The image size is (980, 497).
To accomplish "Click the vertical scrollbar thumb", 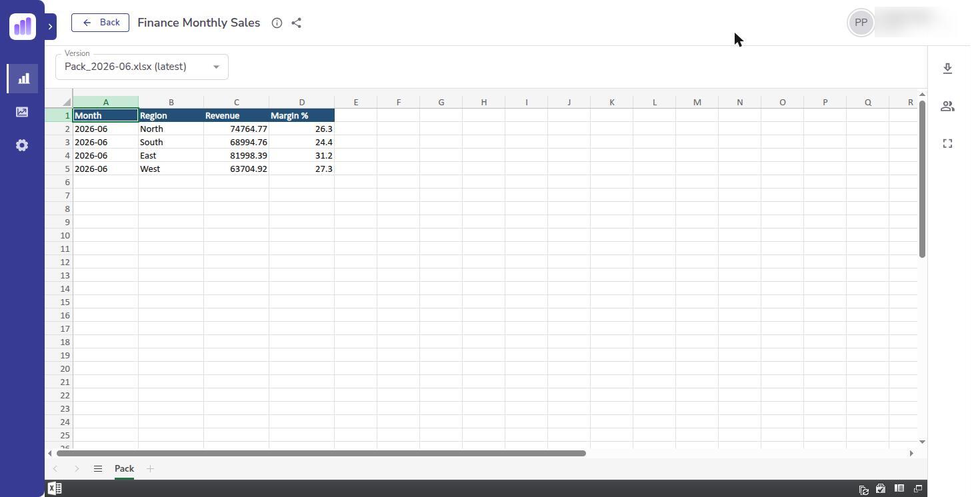I will coord(922,179).
